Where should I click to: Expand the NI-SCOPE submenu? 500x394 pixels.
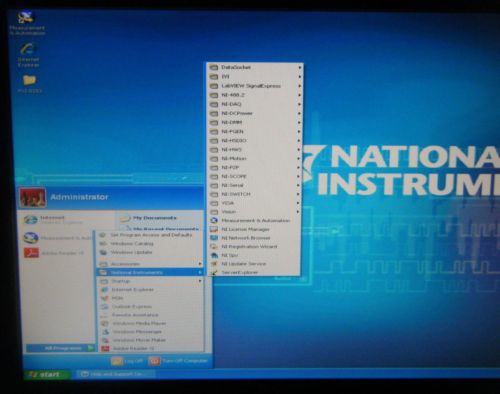(255, 176)
